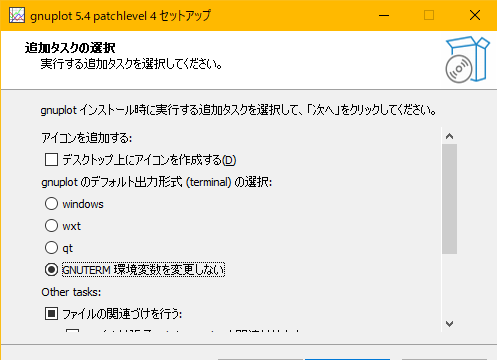Screen dimensions: 497x360
Task: Check the desktop icon creation checkbox (デスクトップ上にアイコンを作成する)
Action: point(51,160)
